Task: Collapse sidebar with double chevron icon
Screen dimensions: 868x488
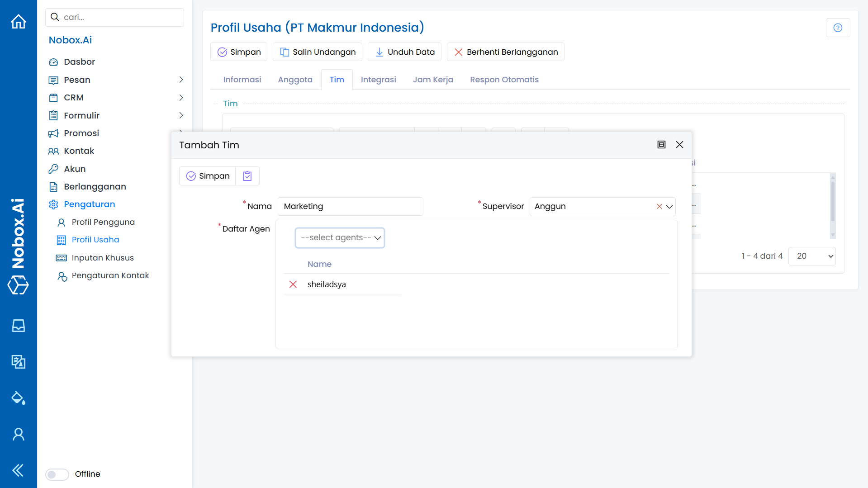Action: point(19,470)
